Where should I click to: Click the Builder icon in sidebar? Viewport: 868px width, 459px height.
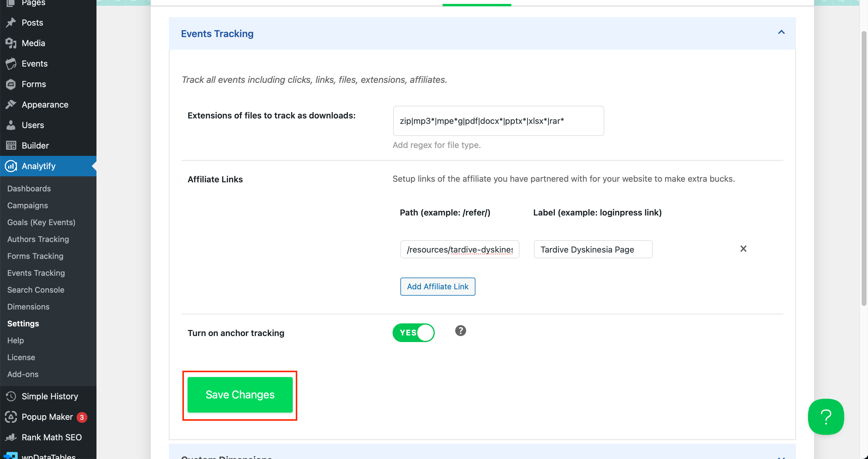(x=11, y=146)
